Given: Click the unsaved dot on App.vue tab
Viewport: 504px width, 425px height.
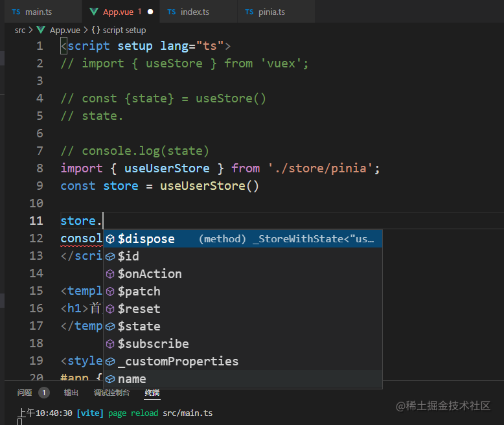Looking at the screenshot, I should 150,12.
